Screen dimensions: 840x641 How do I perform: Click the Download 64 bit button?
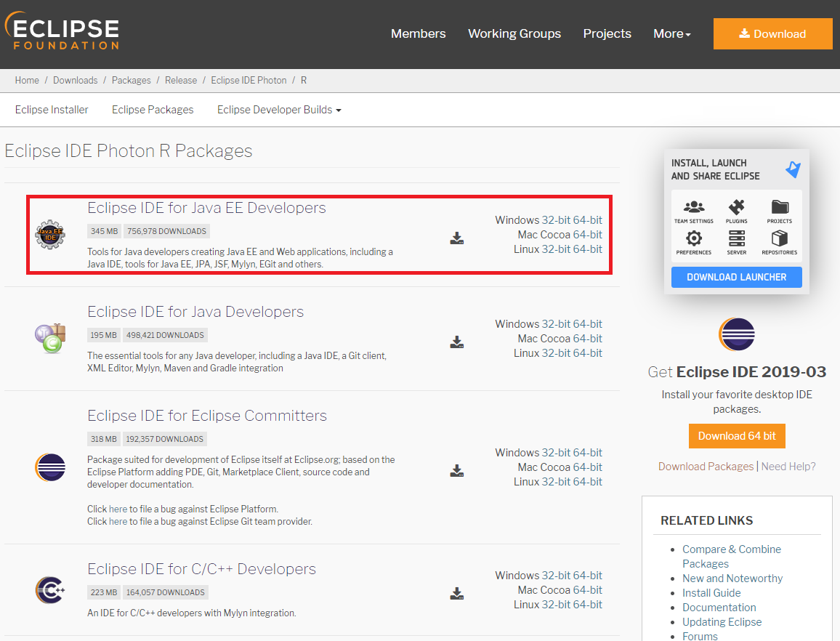click(737, 436)
